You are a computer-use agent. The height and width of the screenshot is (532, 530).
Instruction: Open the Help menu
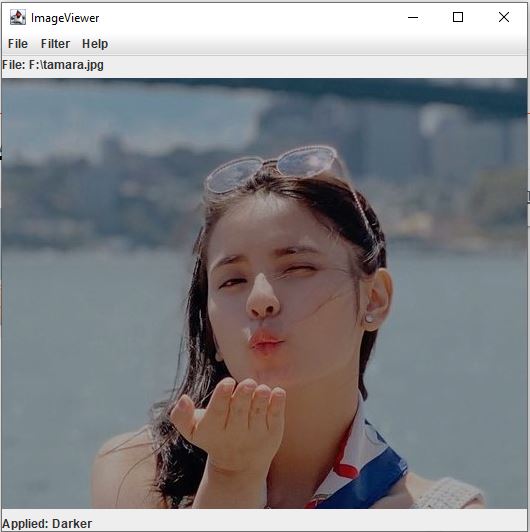pos(95,44)
